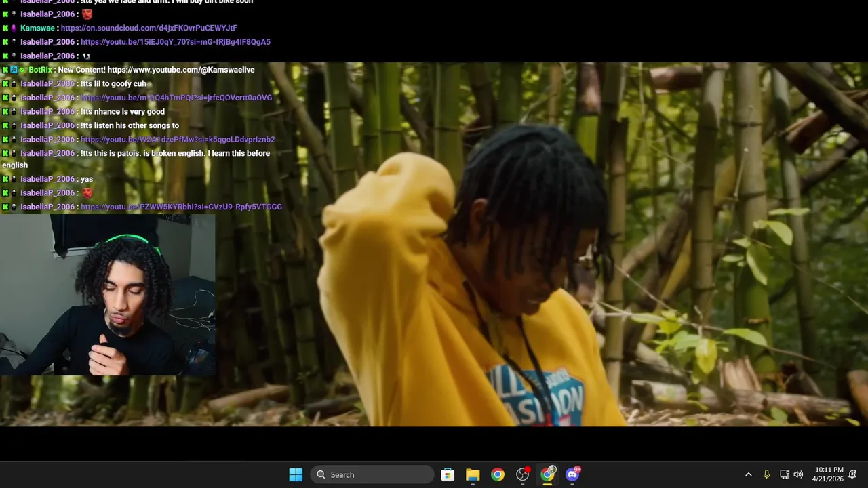Screen dimensions: 868x488
Task: Click the taskbar Search box
Action: 372,474
